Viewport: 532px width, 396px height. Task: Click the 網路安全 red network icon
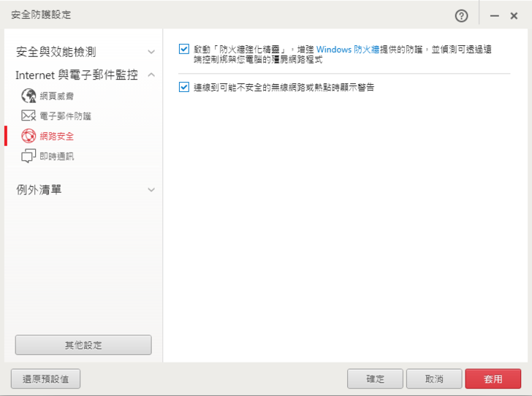point(28,136)
